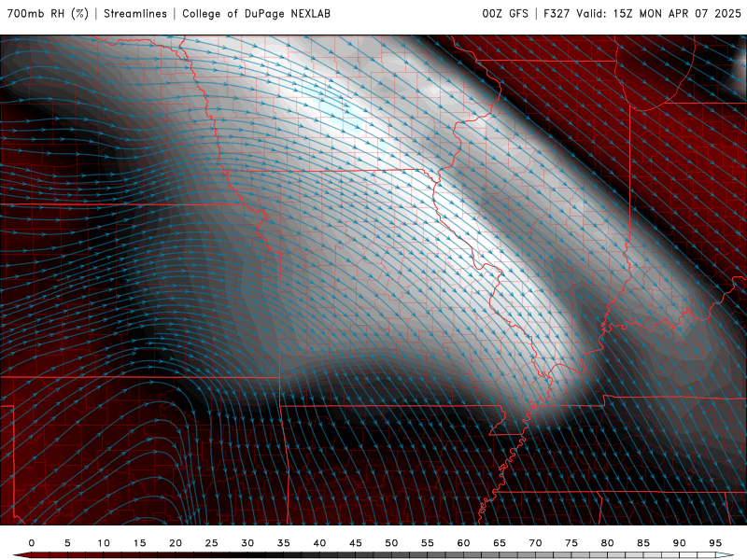Screen dimensions: 747x560
Task: Click the "00Z GFS" model run label
Action: click(505, 14)
